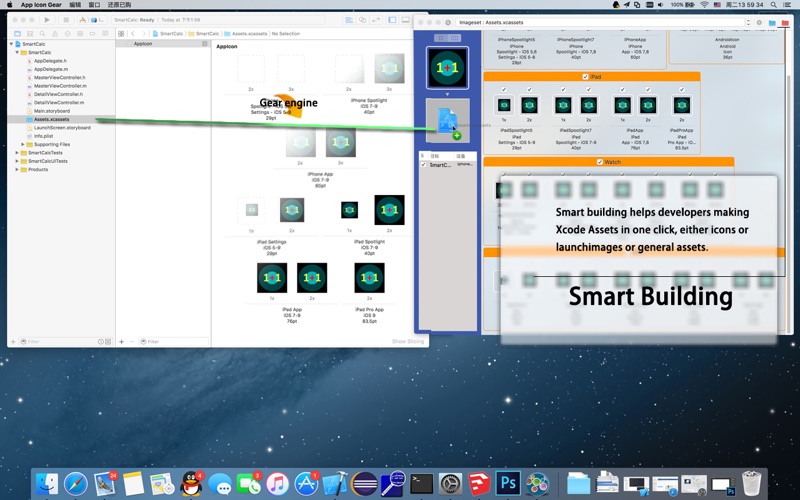Uncheck iPadSpotlight7 1x checkbox

coord(563,90)
